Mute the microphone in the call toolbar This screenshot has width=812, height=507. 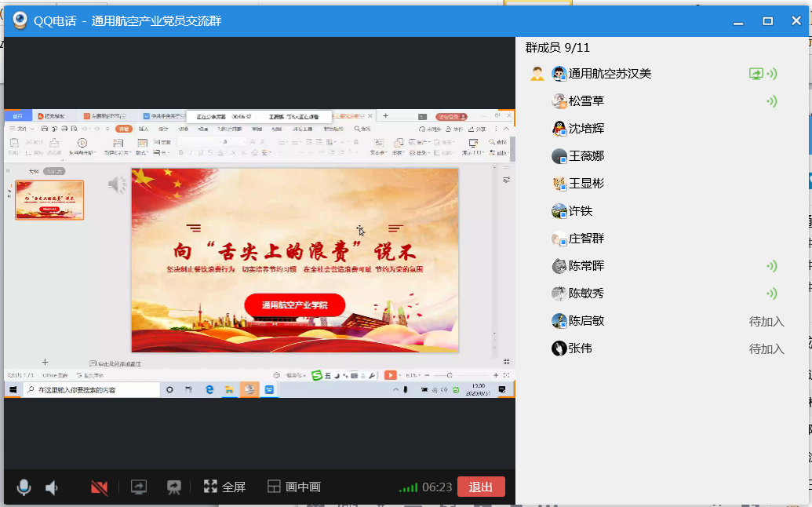24,487
